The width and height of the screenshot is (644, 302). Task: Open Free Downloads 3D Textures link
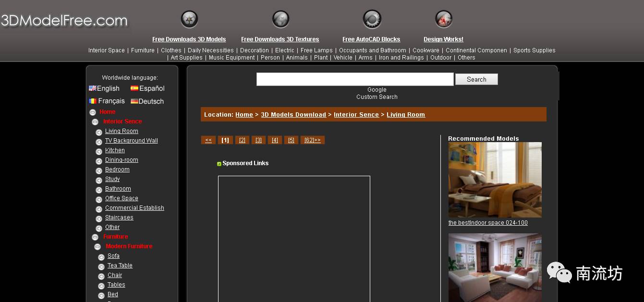coord(280,39)
